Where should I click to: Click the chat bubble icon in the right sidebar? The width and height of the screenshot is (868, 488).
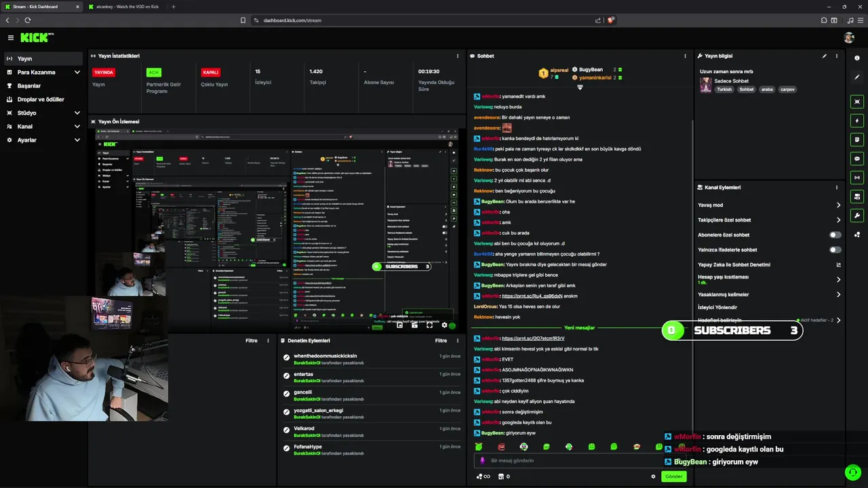tap(857, 159)
